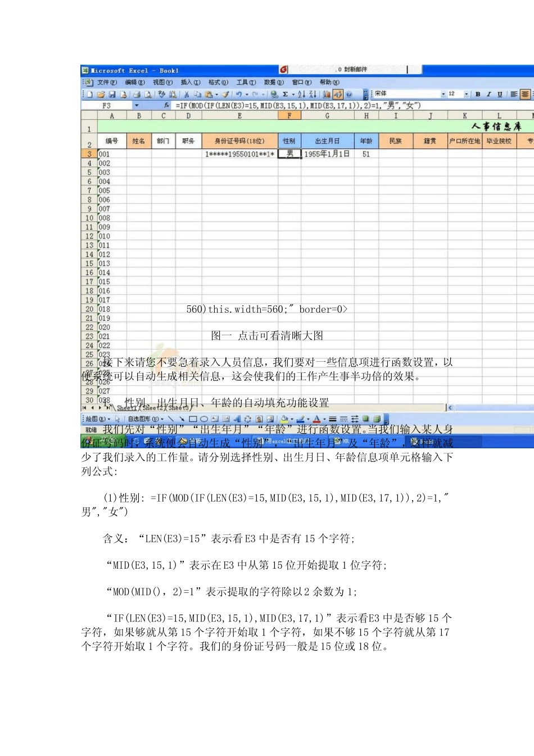Activate the Format Painter brush

coord(225,94)
